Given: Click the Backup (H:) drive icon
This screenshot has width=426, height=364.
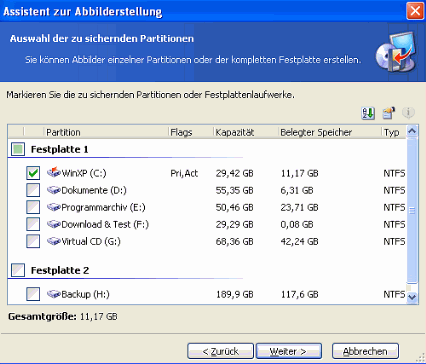Looking at the screenshot, I should click(53, 294).
